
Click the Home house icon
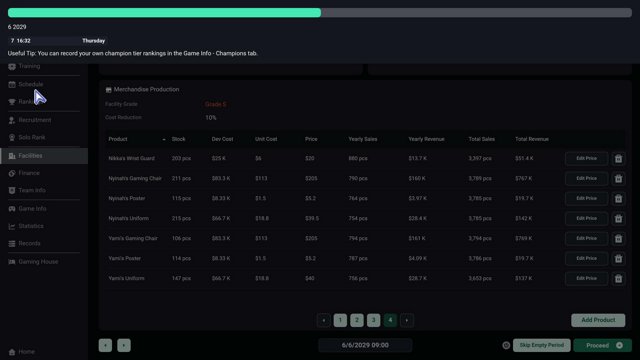pos(12,352)
